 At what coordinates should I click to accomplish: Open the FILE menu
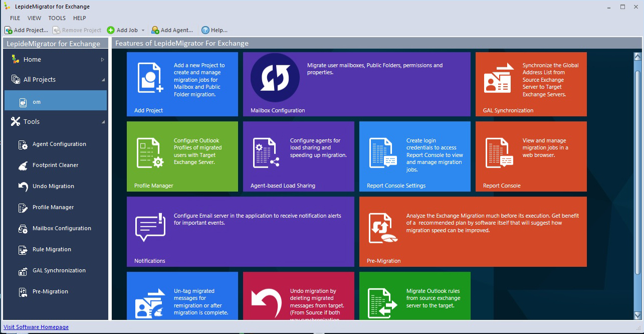tap(15, 18)
